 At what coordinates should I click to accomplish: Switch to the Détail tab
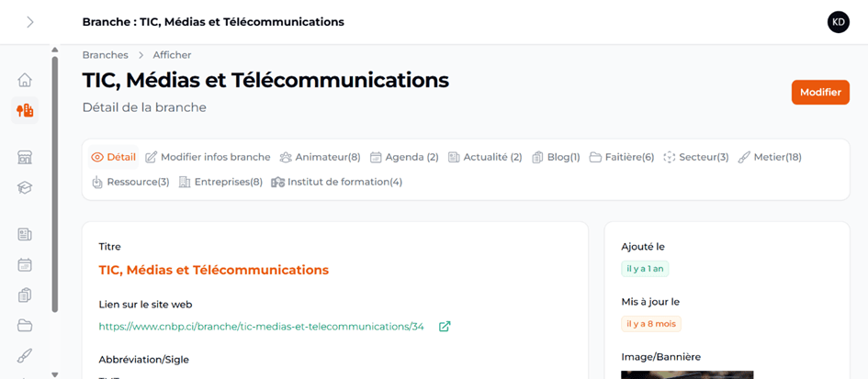114,157
